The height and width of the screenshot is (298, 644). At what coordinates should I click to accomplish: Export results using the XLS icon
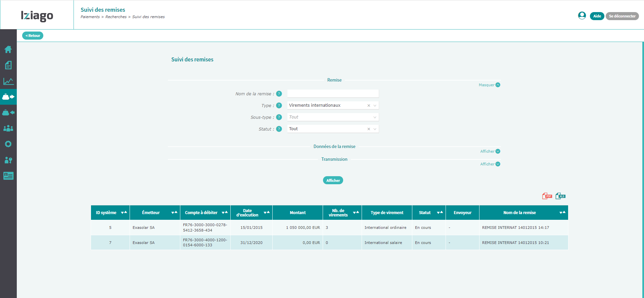(x=560, y=196)
